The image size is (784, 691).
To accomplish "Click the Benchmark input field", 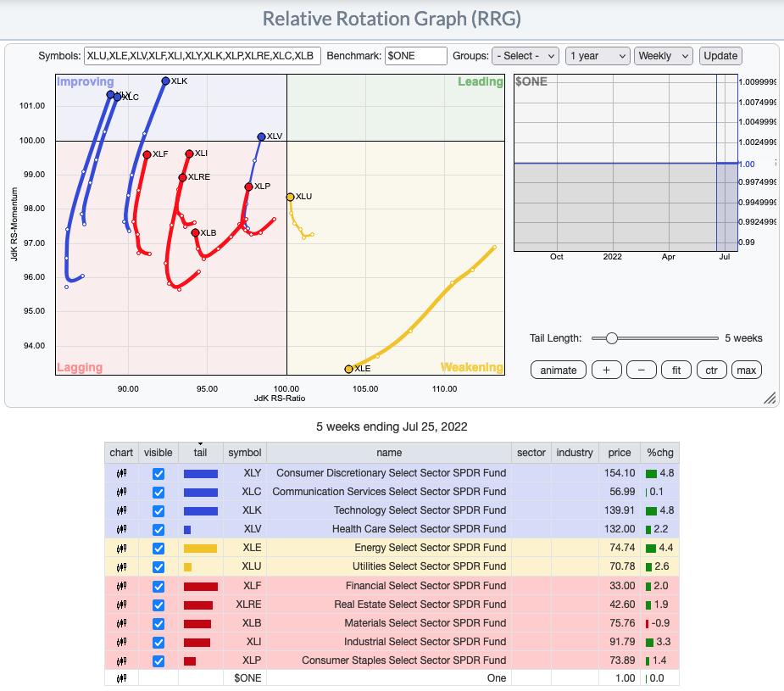I will [415, 56].
